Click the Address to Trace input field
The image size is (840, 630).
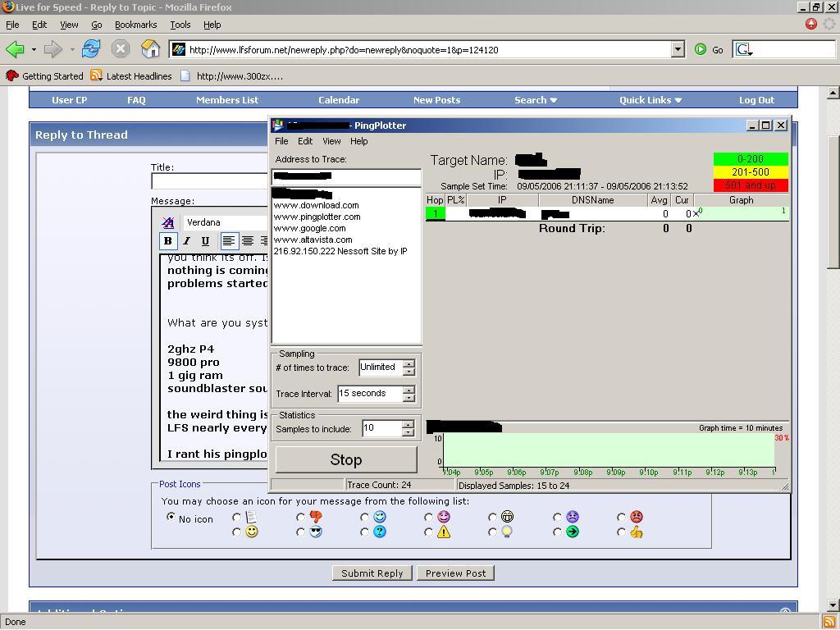[346, 176]
